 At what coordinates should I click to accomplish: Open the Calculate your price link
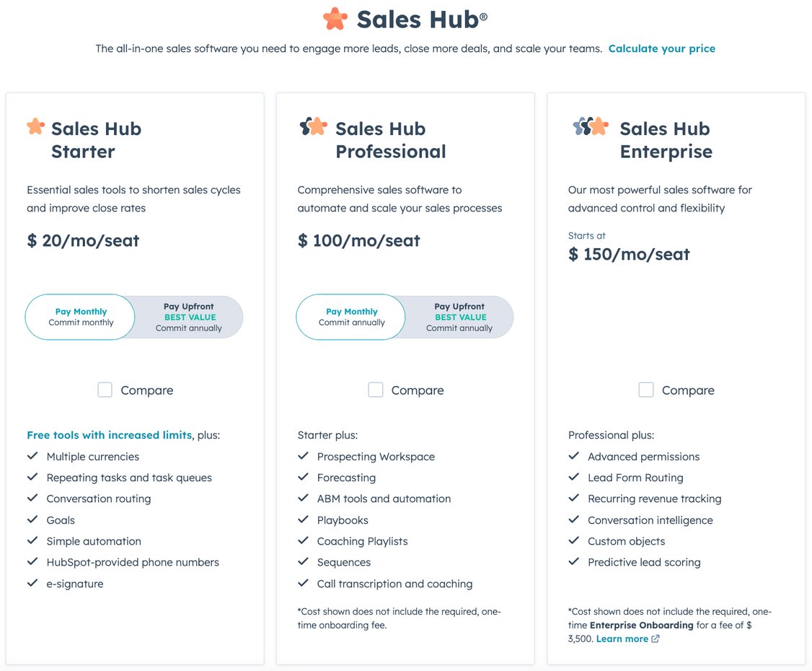click(661, 48)
